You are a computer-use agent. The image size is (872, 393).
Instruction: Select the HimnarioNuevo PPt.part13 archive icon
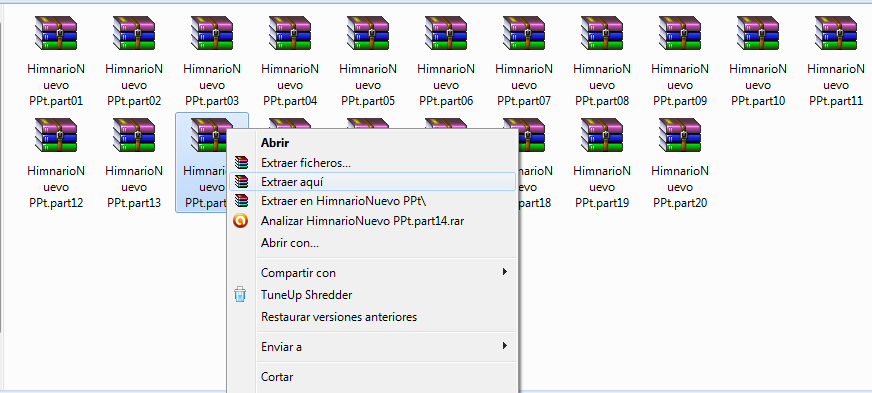pos(134,135)
